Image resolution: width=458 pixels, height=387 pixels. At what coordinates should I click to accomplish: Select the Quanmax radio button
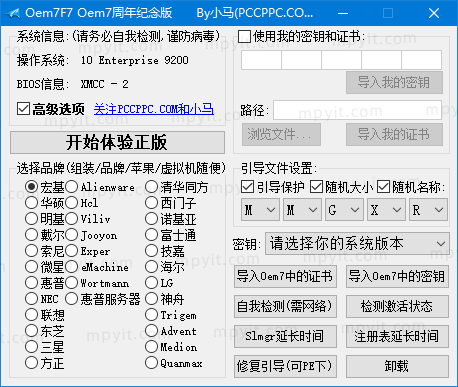pyautogui.click(x=151, y=363)
